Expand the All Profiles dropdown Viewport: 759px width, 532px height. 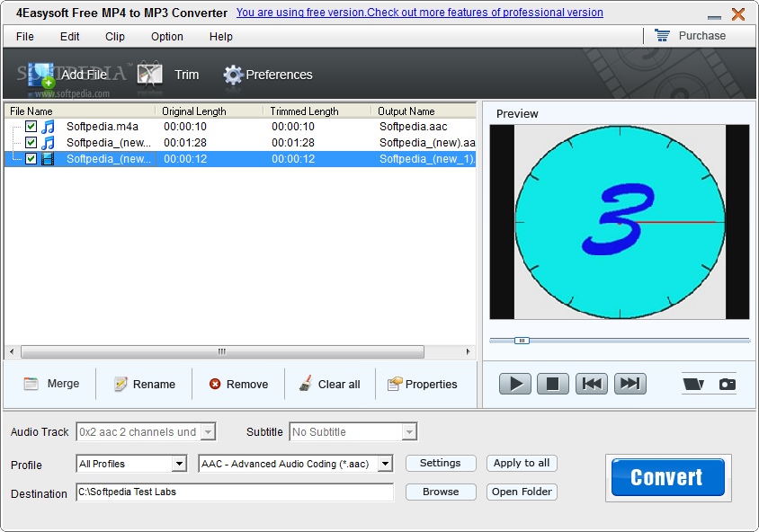point(179,464)
